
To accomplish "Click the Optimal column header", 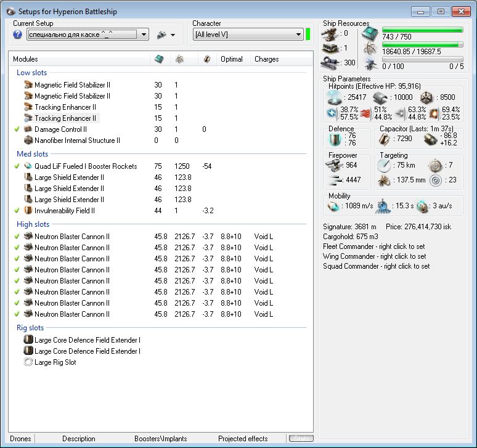I will pos(234,59).
